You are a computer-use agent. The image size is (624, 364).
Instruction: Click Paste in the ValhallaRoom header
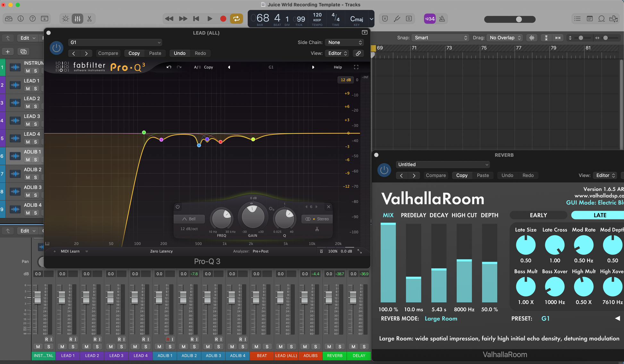(483, 175)
